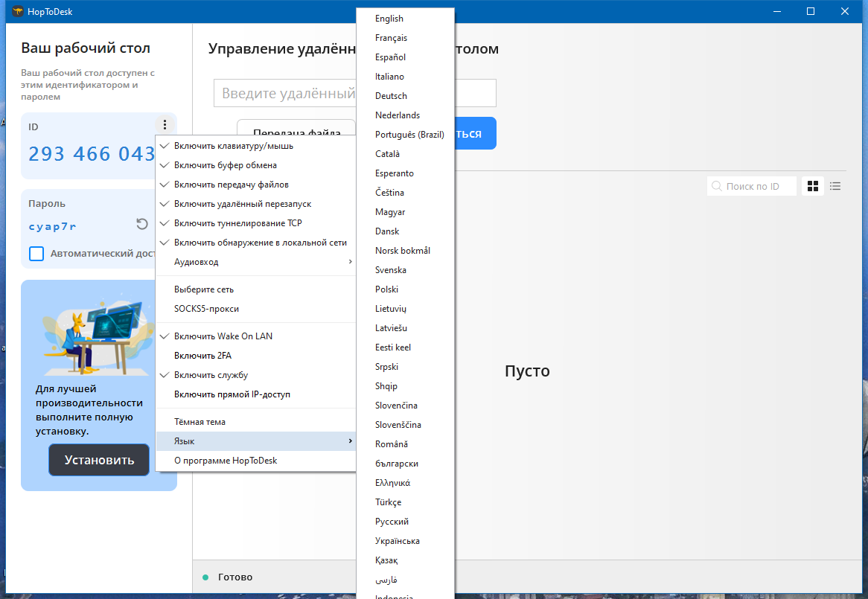Click the HopToDesk kangaroo logo in title bar
The height and width of the screenshot is (599, 868).
point(17,11)
